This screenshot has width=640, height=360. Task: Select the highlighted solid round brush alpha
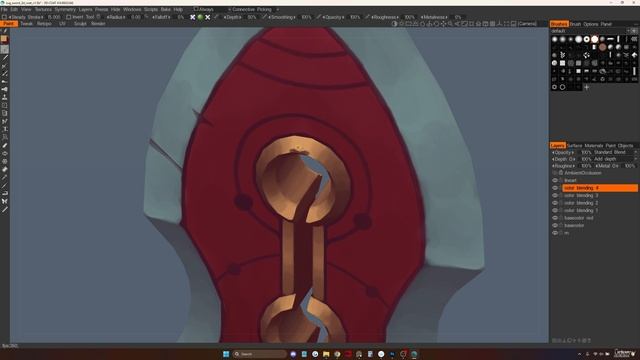595,39
